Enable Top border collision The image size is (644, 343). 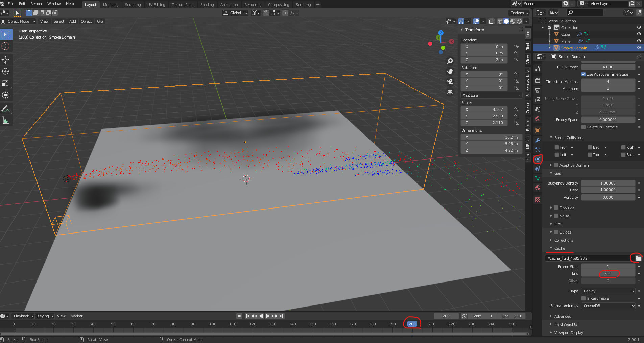[590, 155]
